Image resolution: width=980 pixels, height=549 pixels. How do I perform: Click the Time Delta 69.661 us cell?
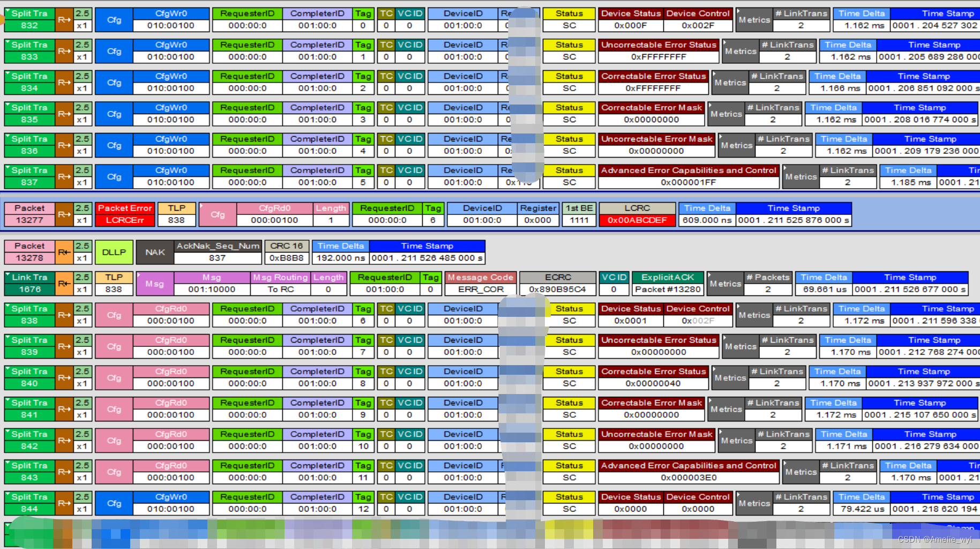pyautogui.click(x=824, y=284)
